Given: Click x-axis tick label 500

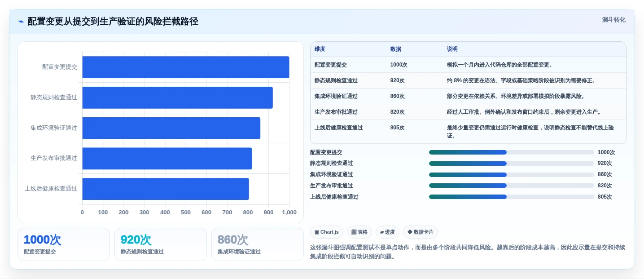Looking at the screenshot, I should [186, 213].
